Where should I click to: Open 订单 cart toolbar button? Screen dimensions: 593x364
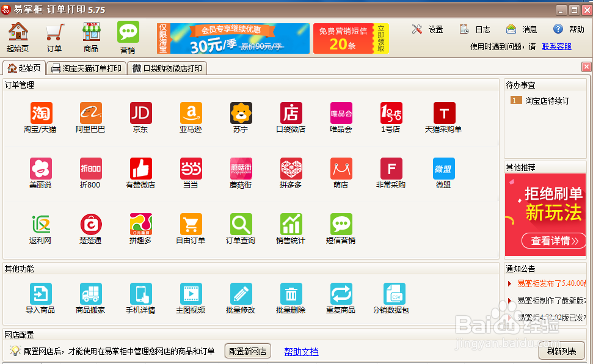[x=54, y=37]
